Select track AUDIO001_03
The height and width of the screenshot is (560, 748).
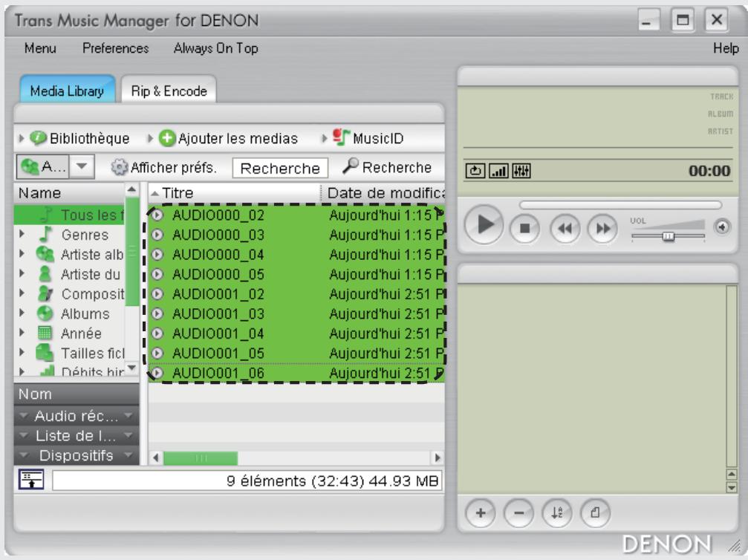(296, 314)
